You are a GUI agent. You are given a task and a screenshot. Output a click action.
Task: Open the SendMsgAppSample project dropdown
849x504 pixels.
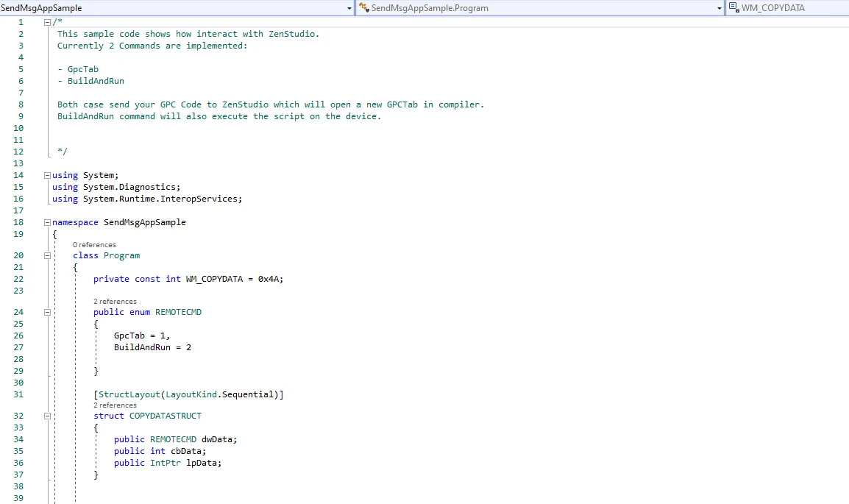coord(349,7)
